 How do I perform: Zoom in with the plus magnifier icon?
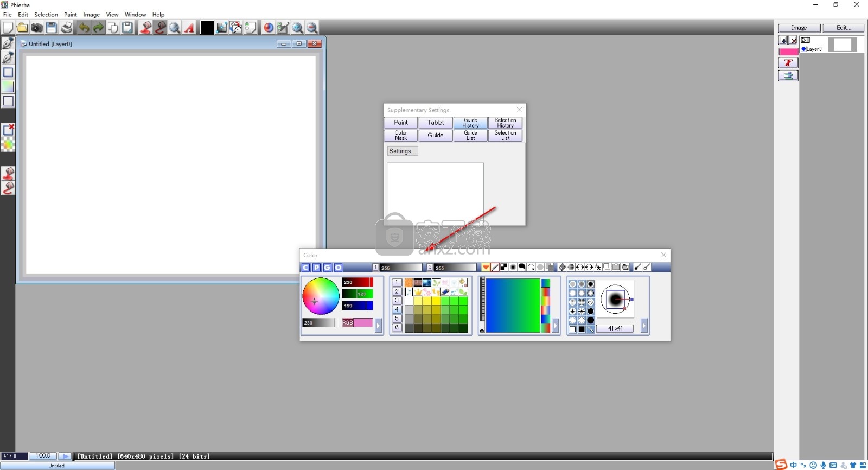[x=297, y=28]
